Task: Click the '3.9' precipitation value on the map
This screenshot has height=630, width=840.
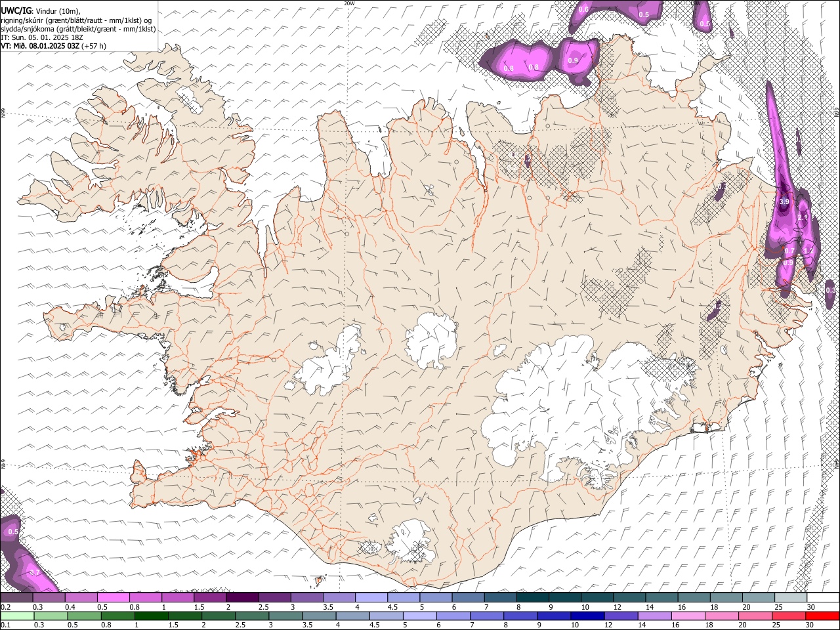Action: [x=784, y=202]
